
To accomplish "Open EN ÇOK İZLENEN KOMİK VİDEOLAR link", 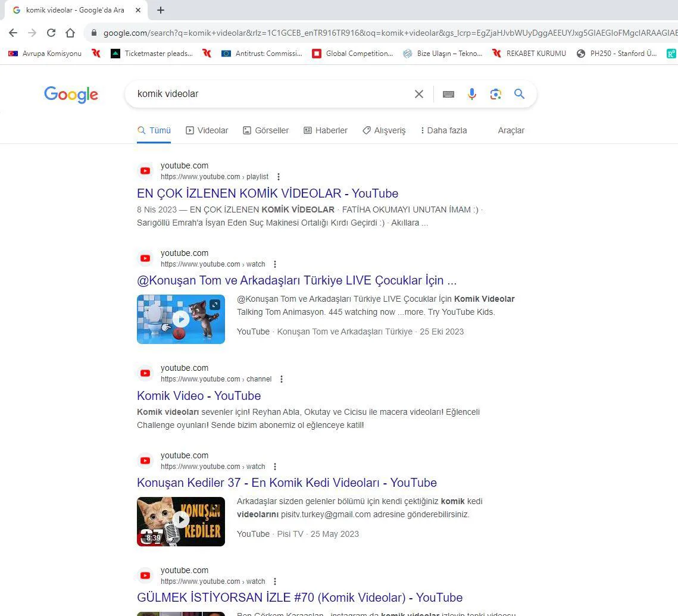I will click(x=267, y=193).
